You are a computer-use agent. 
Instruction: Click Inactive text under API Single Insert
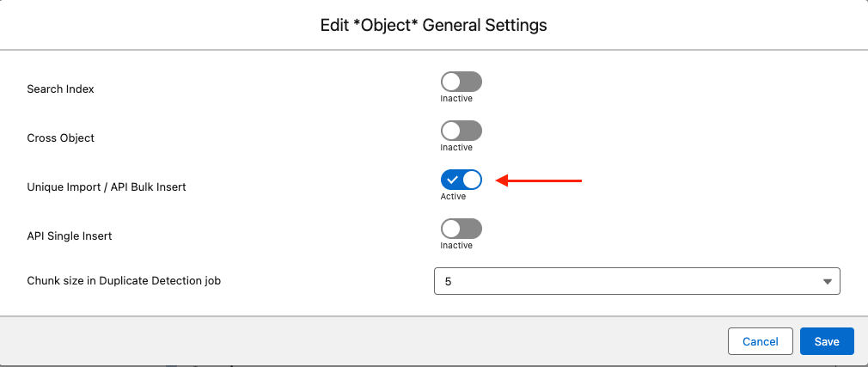pyautogui.click(x=456, y=245)
